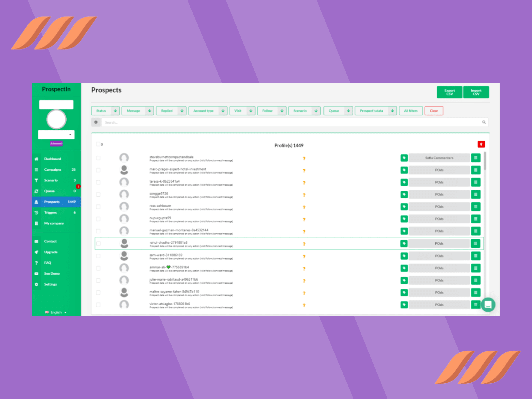Click tag icon for steveburnettcompactandbale row

(404, 158)
